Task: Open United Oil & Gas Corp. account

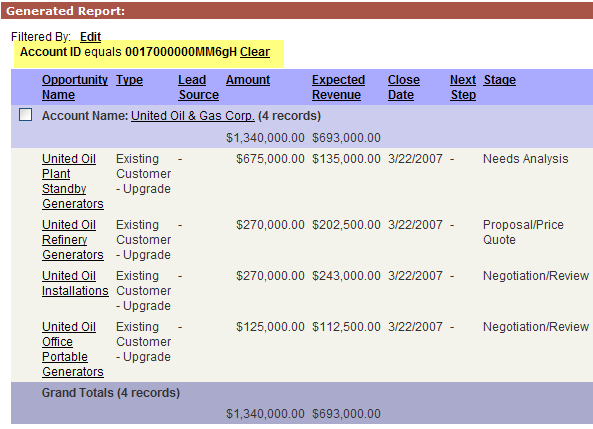Action: (x=193, y=116)
